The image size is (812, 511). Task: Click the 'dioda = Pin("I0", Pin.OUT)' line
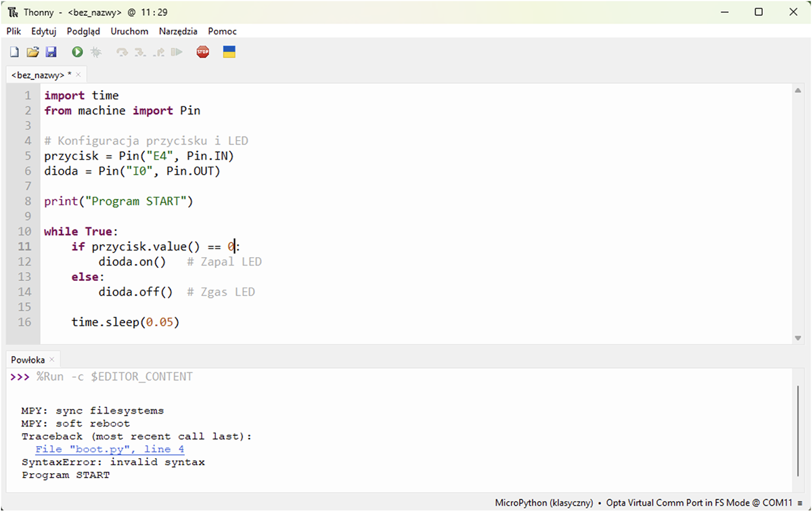(133, 171)
